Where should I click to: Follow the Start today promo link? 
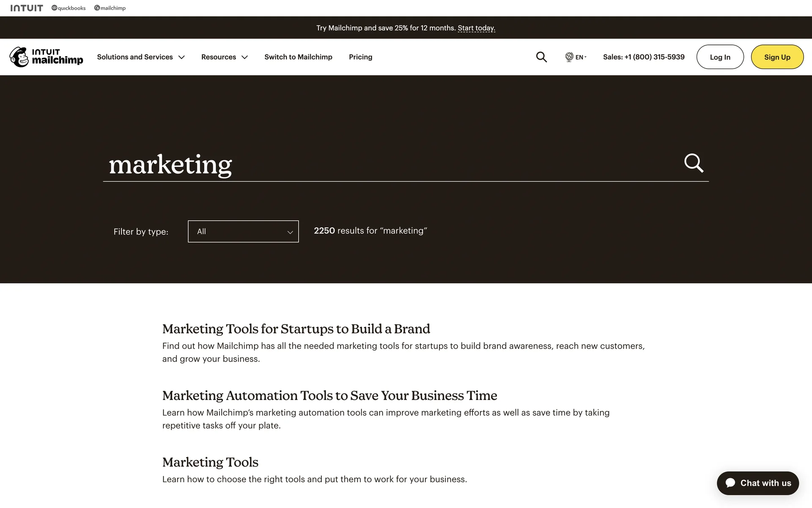coord(476,28)
